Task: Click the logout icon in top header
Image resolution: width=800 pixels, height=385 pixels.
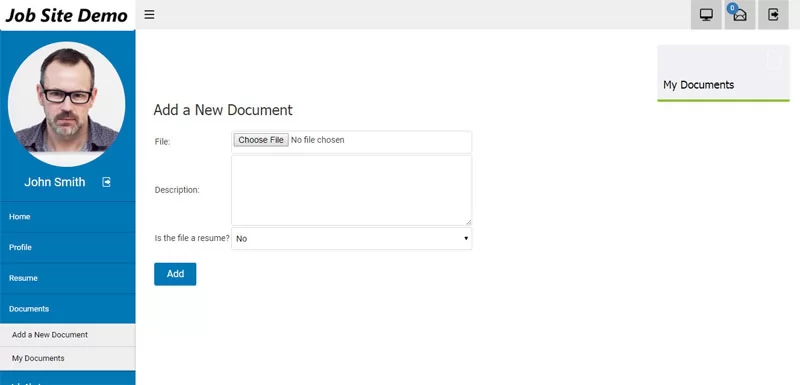Action: (773, 15)
